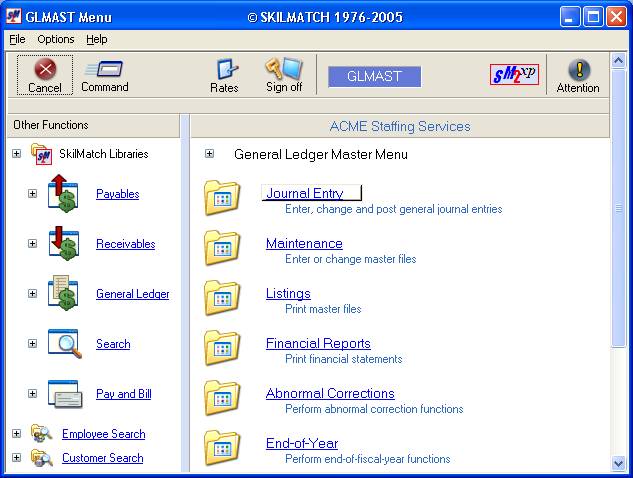Click the SM2xp logo icon

514,74
